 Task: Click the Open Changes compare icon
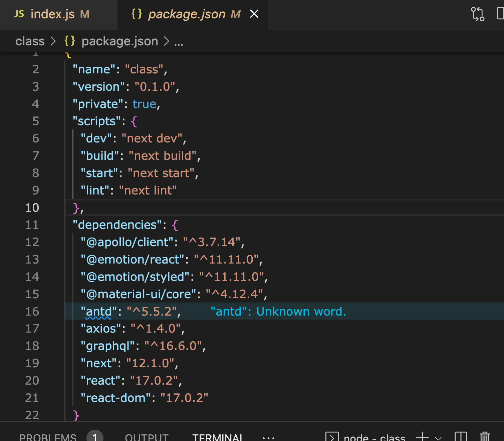pos(477,14)
